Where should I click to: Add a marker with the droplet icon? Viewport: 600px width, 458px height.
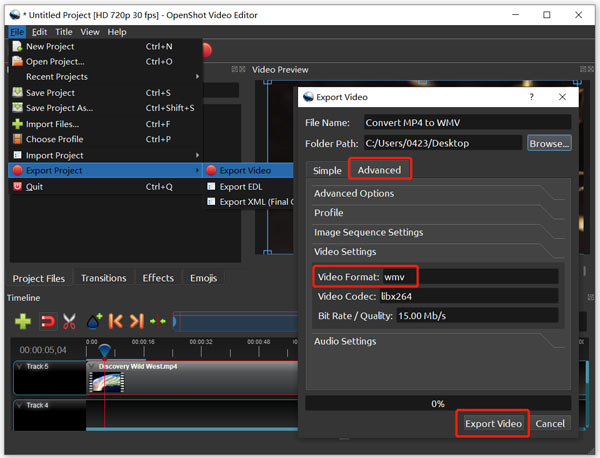[95, 321]
